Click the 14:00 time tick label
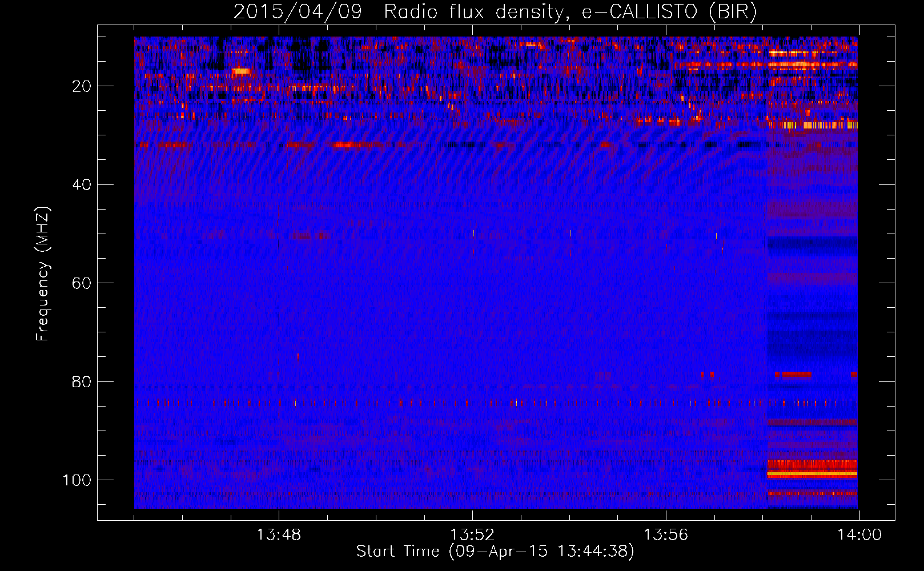Image resolution: width=924 pixels, height=571 pixels. click(x=859, y=535)
